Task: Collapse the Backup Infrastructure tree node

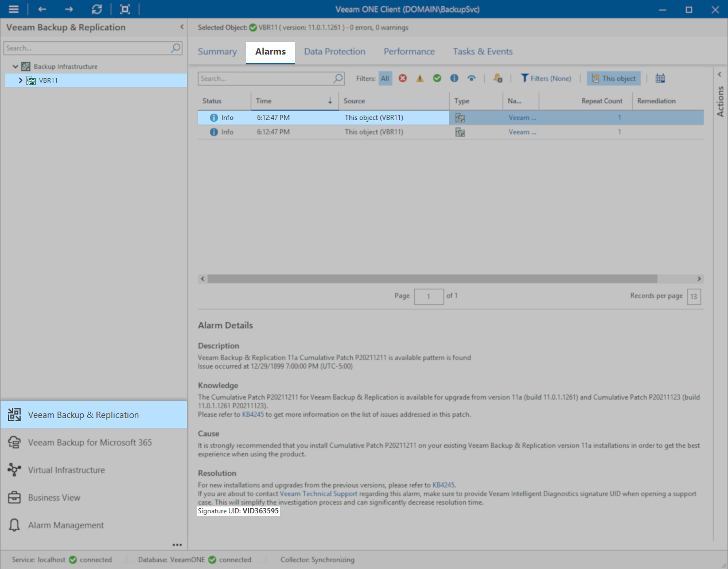Action: point(15,67)
